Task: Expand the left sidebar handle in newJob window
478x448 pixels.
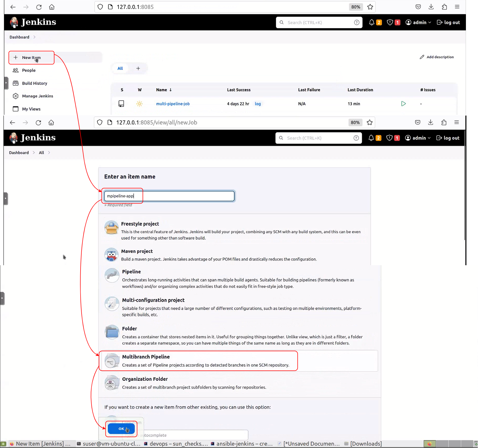Action: point(6,199)
